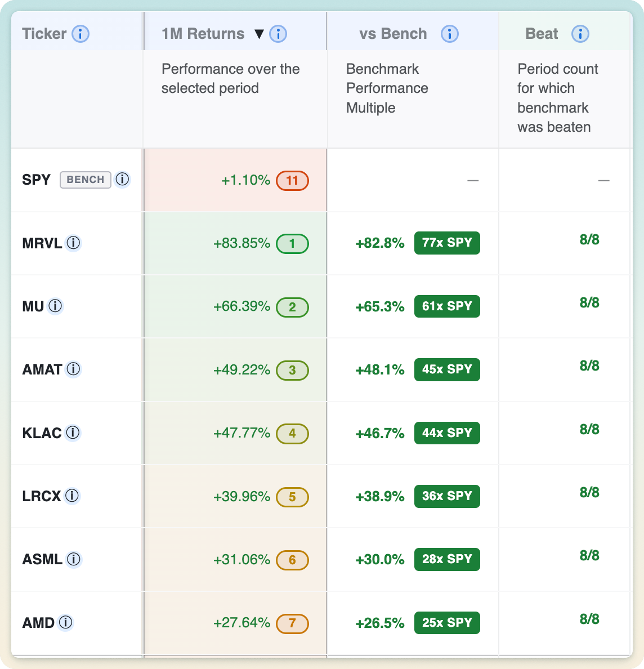
Task: Click the +47.77% return value
Action: point(242,433)
